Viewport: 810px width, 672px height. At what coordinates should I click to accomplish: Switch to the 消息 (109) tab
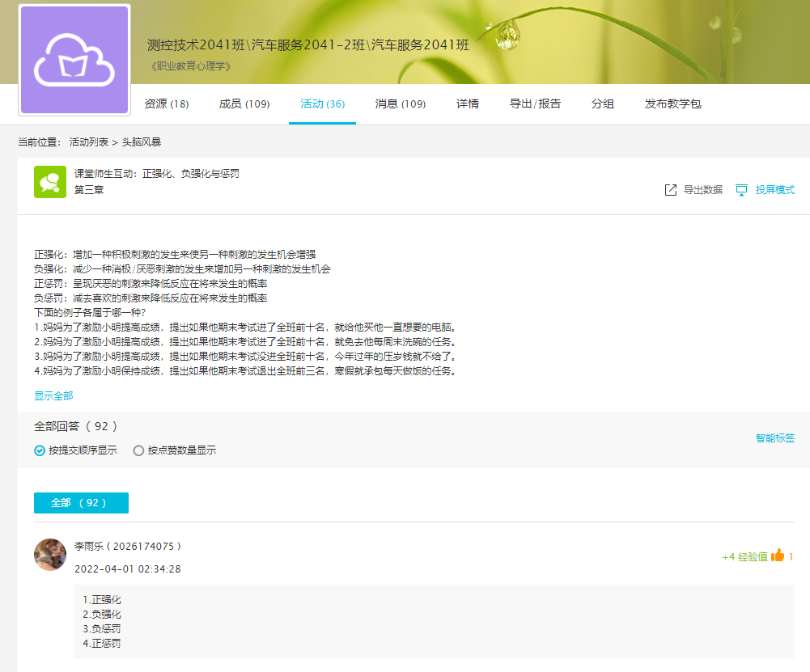[400, 104]
